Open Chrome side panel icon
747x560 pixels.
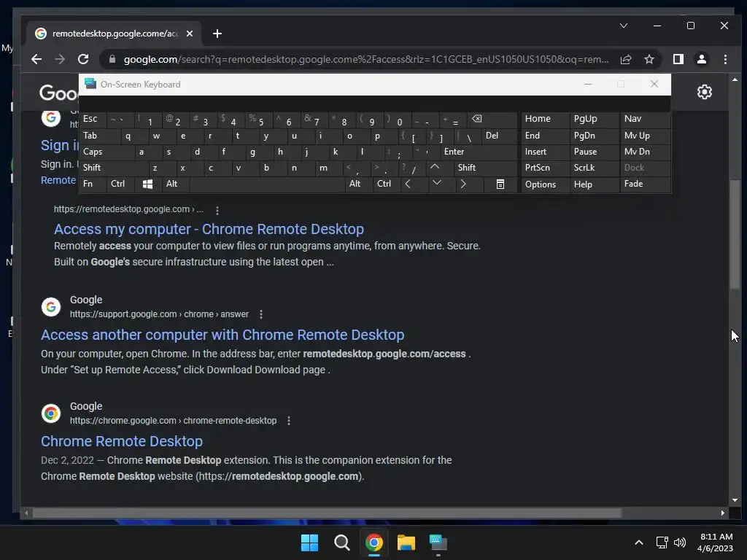(x=678, y=59)
